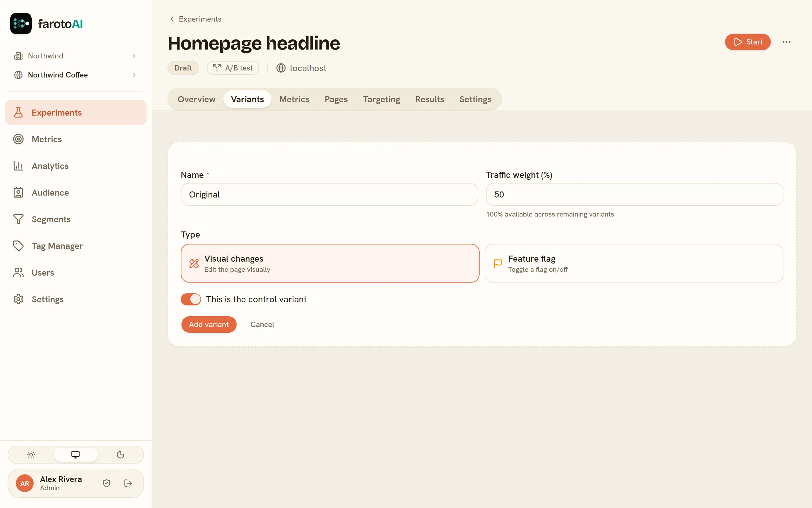812x508 pixels.
Task: Start the experiment
Action: point(748,42)
